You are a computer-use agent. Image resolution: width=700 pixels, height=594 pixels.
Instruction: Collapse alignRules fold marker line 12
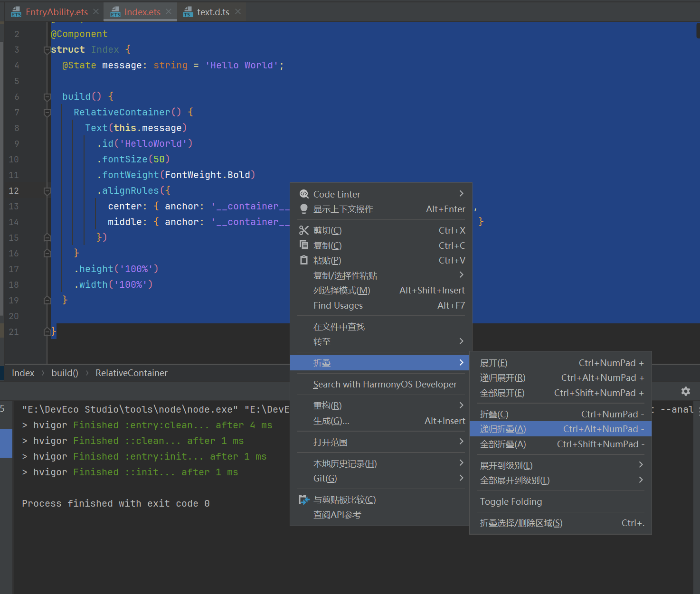[x=47, y=191]
